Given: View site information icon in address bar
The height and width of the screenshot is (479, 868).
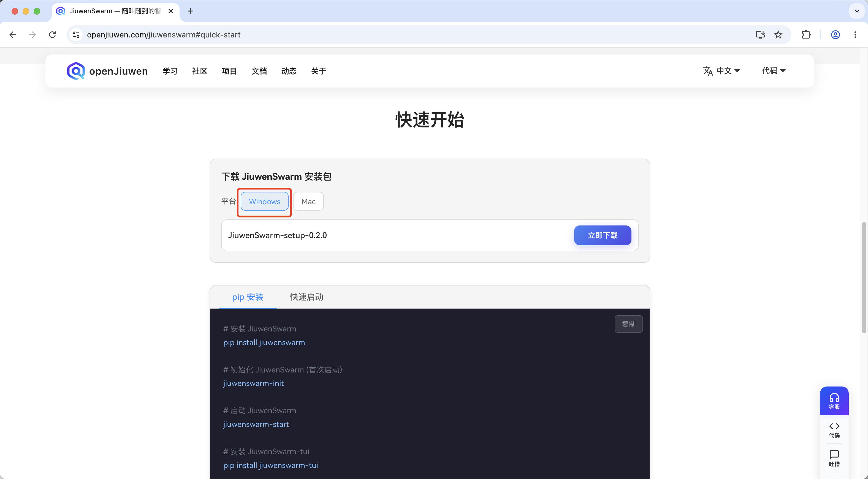Looking at the screenshot, I should point(76,35).
